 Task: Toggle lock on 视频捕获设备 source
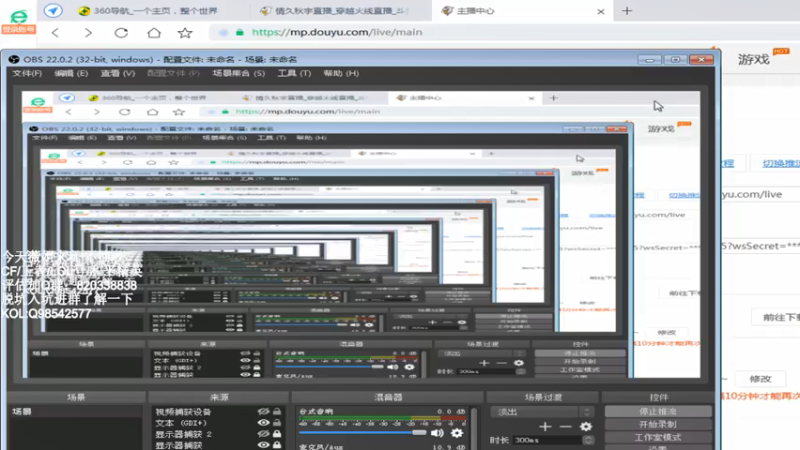[277, 411]
